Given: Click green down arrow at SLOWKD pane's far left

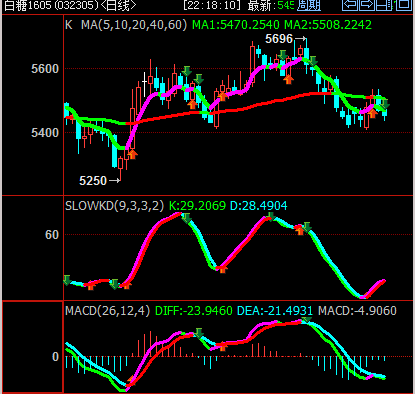Looking at the screenshot, I should [x=67, y=280].
